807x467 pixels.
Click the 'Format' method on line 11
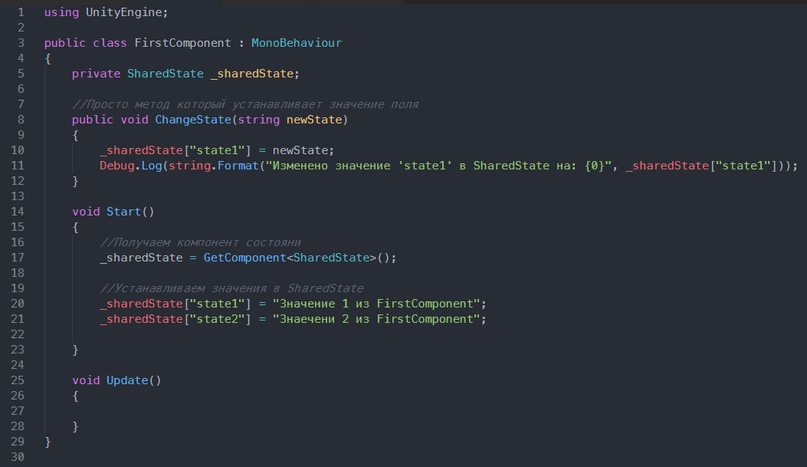(x=238, y=166)
